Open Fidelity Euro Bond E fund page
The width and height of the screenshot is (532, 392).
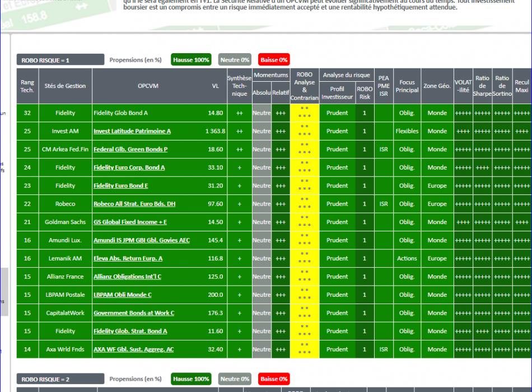[x=121, y=186]
